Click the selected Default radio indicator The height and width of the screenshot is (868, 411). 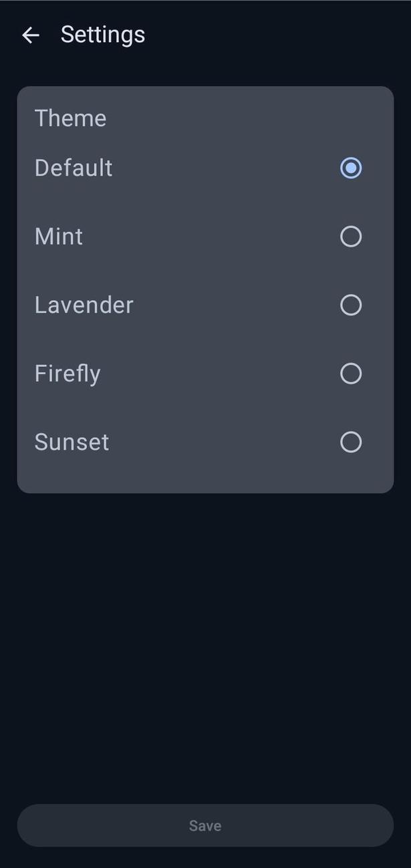(x=351, y=168)
